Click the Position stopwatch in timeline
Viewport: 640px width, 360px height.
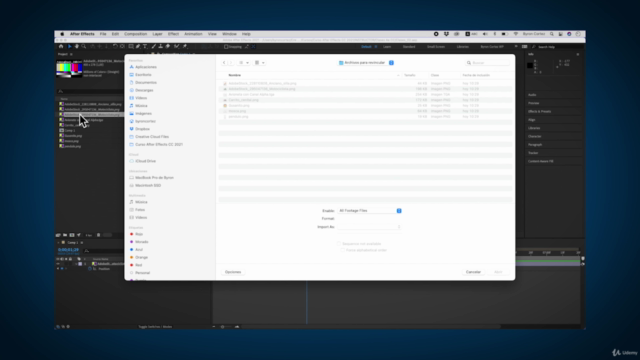90,269
